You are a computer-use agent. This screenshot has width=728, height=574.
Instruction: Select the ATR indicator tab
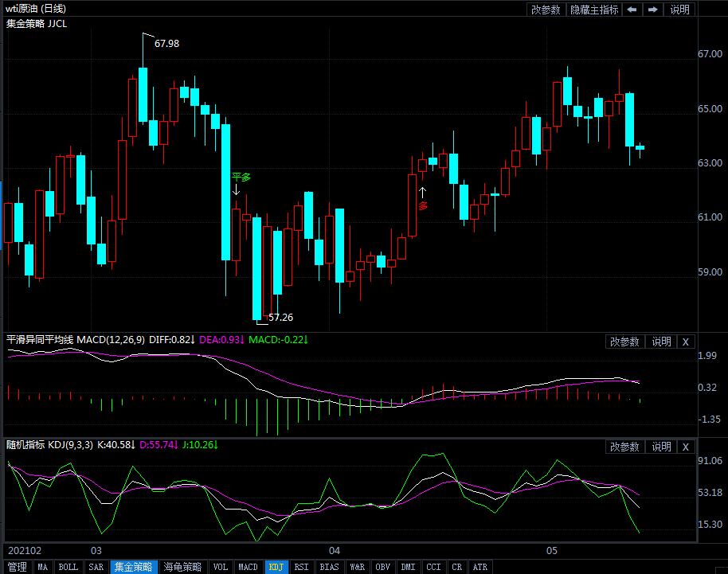tap(480, 567)
